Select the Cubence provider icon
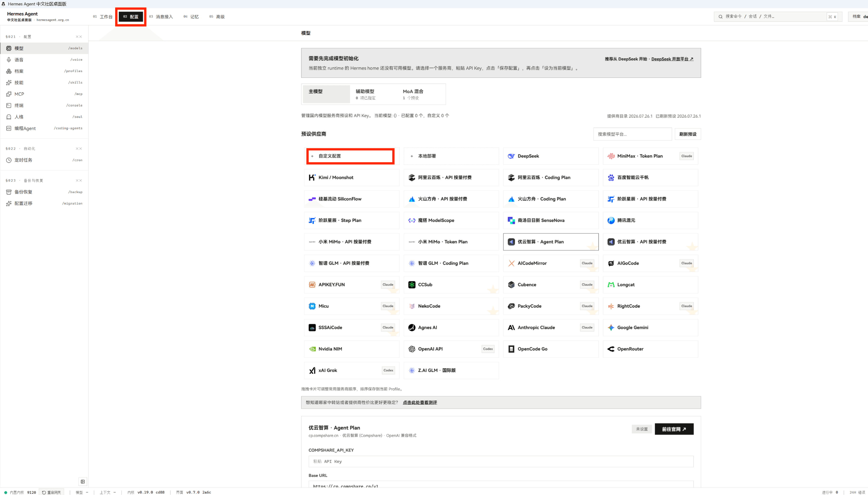Viewport: 868px width, 495px height. [511, 285]
